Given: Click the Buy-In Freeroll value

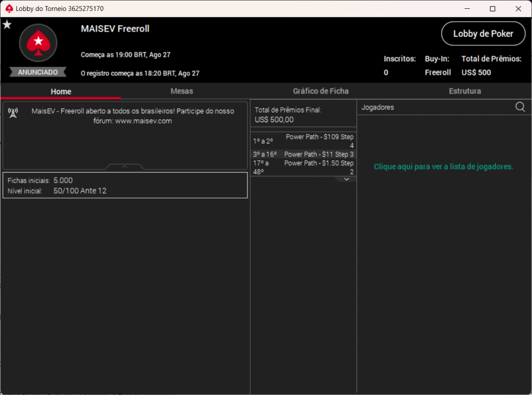Looking at the screenshot, I should click(x=437, y=73).
